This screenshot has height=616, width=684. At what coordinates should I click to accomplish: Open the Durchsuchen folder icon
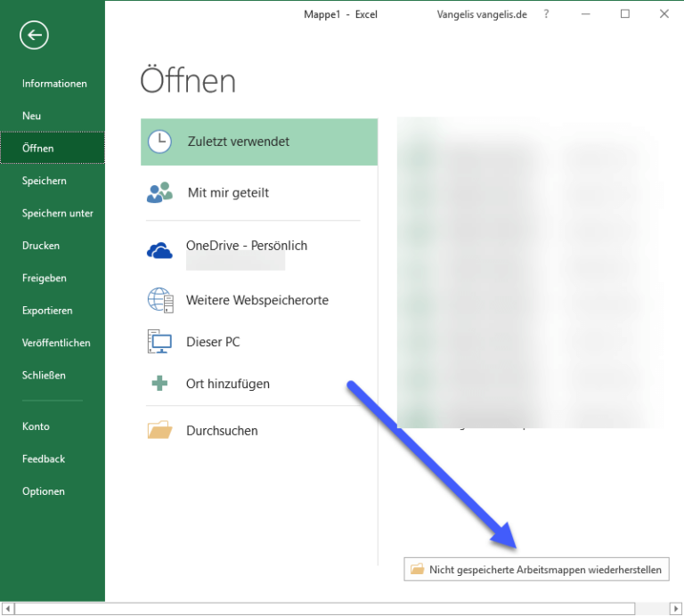159,431
